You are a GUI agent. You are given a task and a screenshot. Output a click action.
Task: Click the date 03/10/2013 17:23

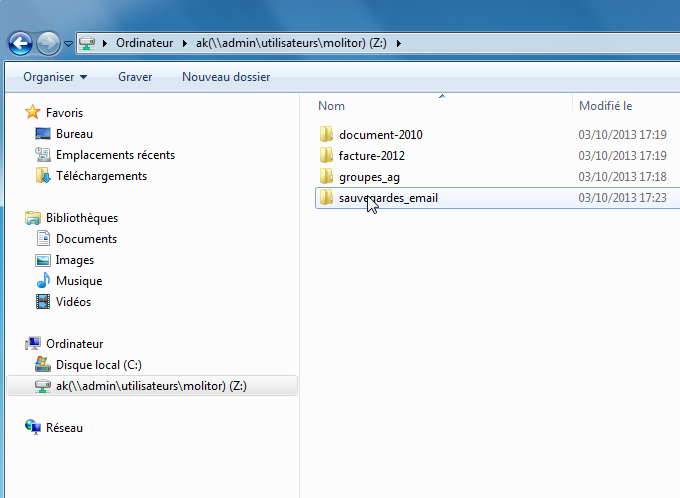pyautogui.click(x=622, y=198)
